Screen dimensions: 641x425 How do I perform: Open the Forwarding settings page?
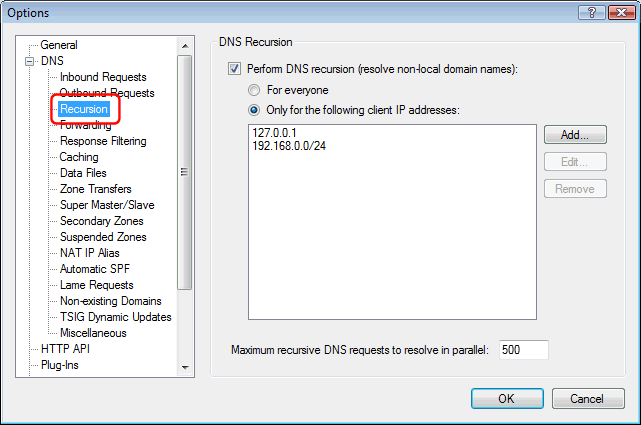click(85, 125)
